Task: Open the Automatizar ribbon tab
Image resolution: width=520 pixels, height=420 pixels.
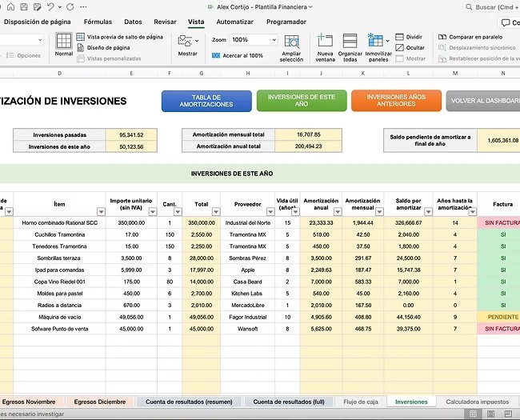Action: pos(235,22)
